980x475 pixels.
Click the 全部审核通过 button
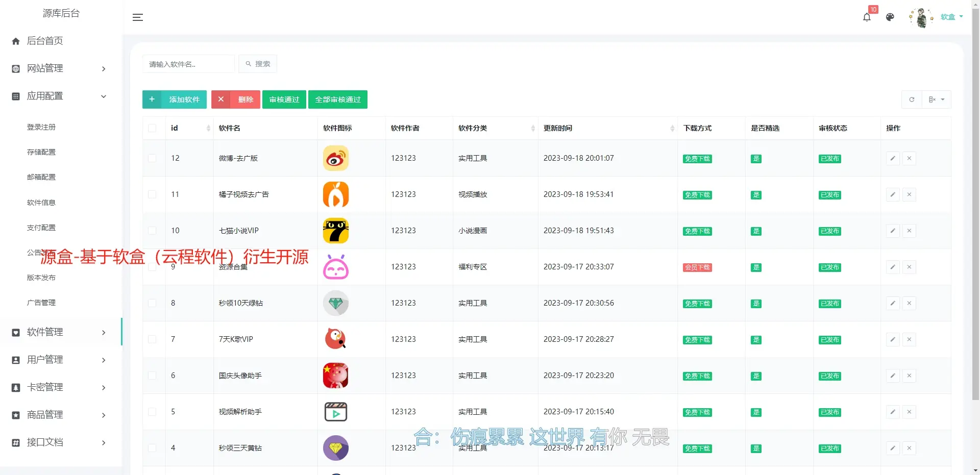[337, 99]
